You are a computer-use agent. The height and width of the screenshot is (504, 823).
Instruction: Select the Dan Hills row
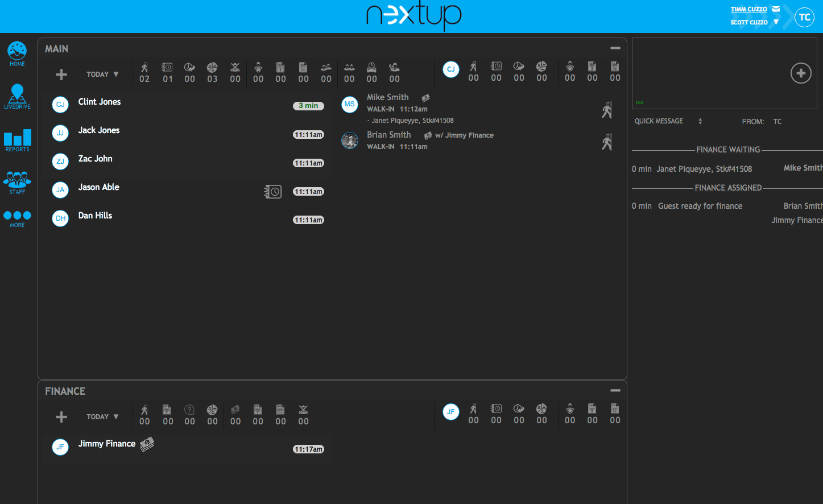[x=187, y=218]
